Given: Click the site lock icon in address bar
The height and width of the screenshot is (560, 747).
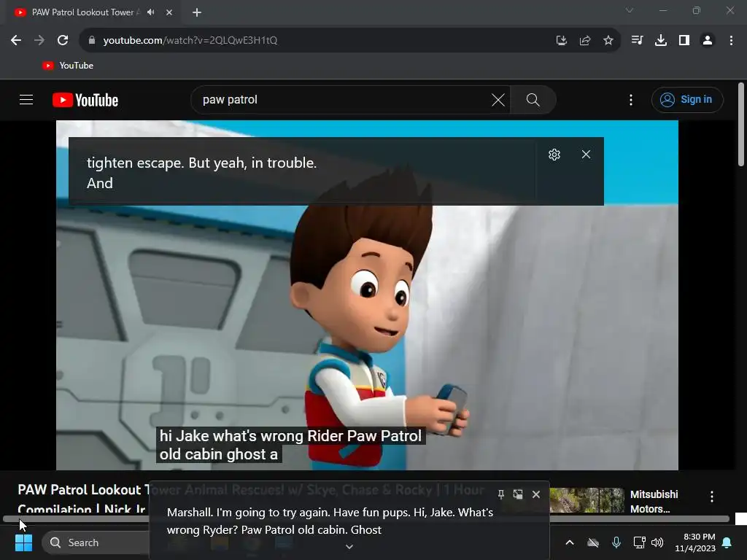Looking at the screenshot, I should point(92,41).
